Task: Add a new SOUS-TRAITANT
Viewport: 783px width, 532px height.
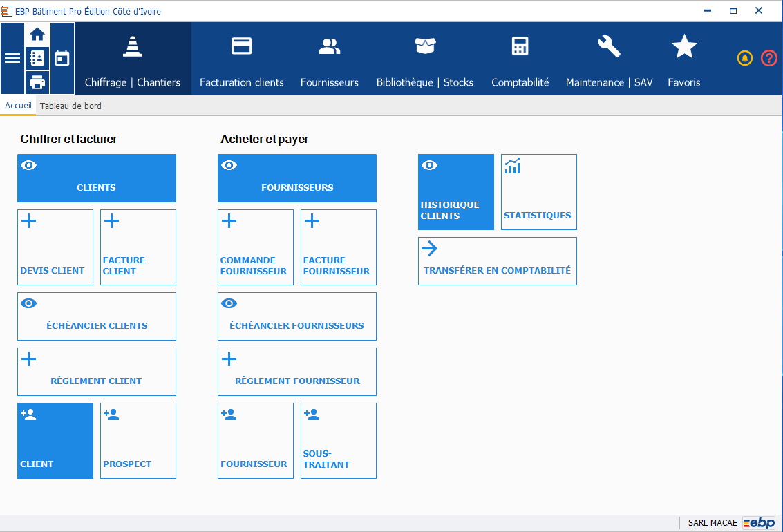Action: (x=339, y=441)
